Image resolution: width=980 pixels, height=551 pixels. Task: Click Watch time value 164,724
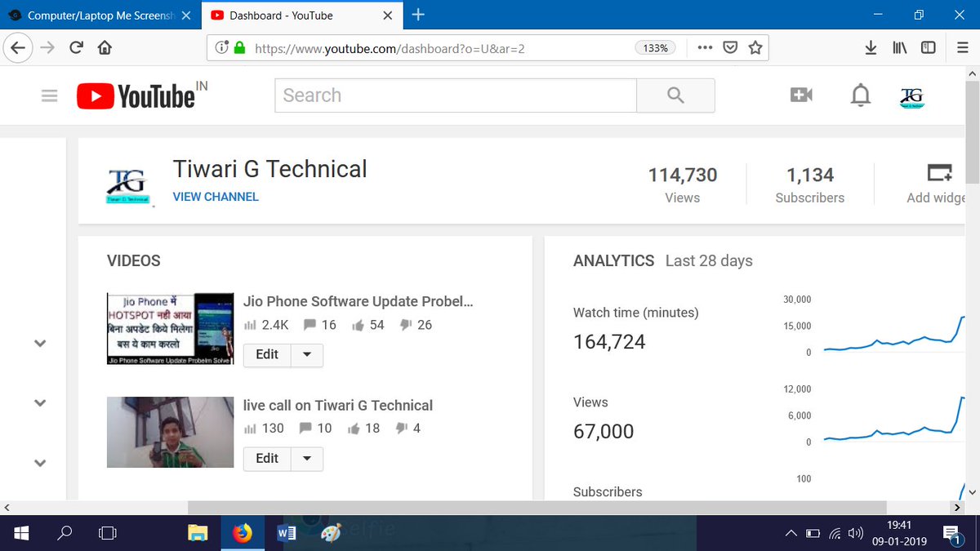click(609, 342)
